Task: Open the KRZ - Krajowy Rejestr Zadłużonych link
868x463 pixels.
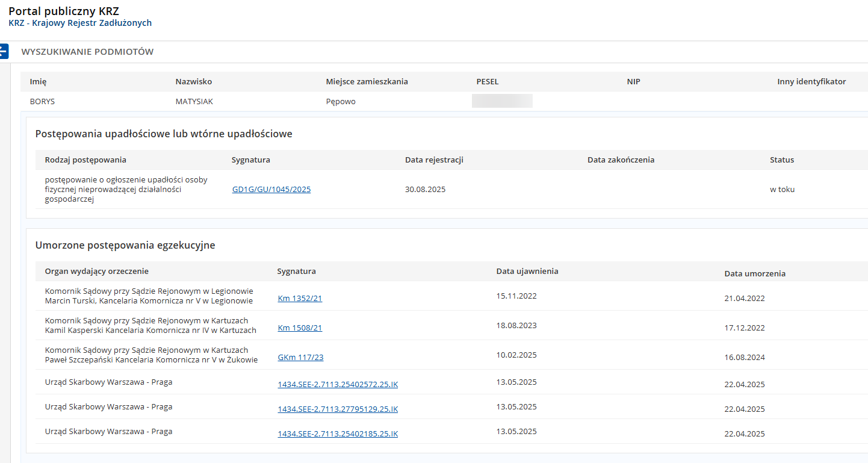Action: click(80, 23)
